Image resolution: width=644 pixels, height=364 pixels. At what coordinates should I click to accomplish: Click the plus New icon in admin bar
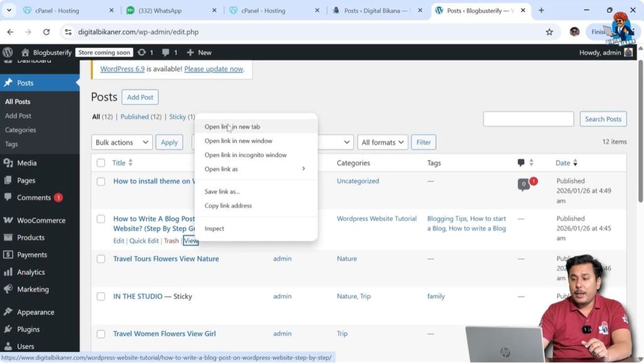pyautogui.click(x=190, y=53)
